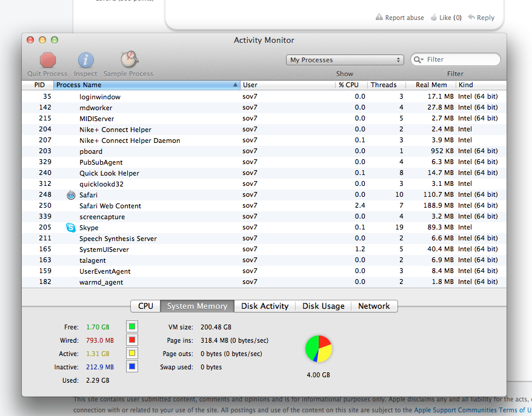Viewport: 532px width, 416px height.
Task: Select the UserEventAgent process row
Action: pyautogui.click(x=264, y=271)
